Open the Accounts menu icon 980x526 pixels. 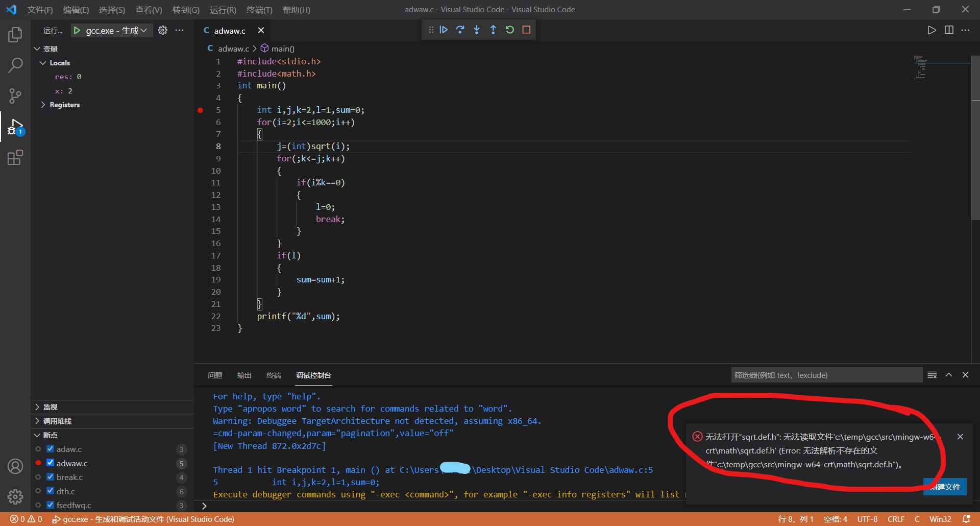15,466
